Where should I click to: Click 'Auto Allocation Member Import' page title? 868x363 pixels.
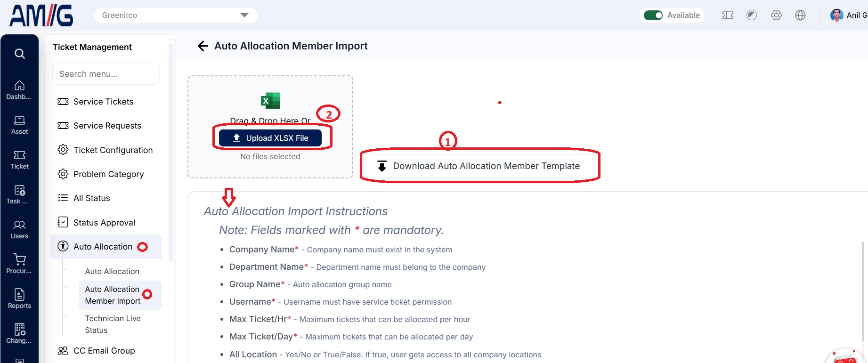click(x=291, y=46)
